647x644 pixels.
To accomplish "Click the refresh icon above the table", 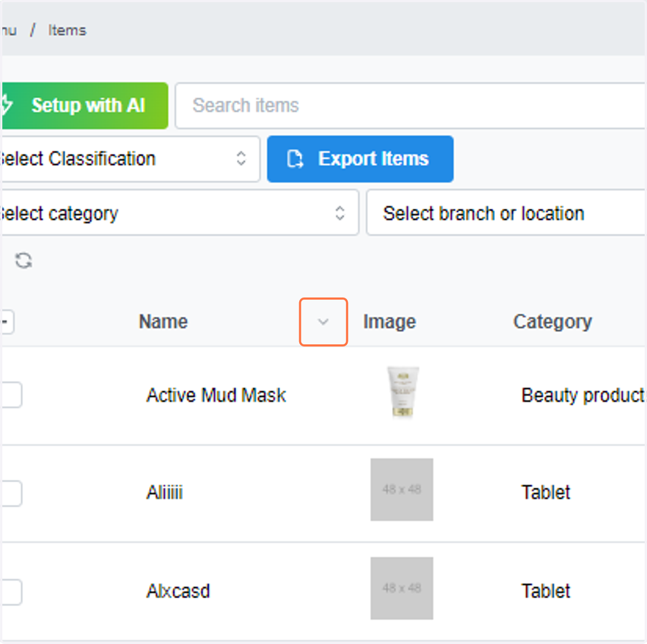I will [23, 261].
